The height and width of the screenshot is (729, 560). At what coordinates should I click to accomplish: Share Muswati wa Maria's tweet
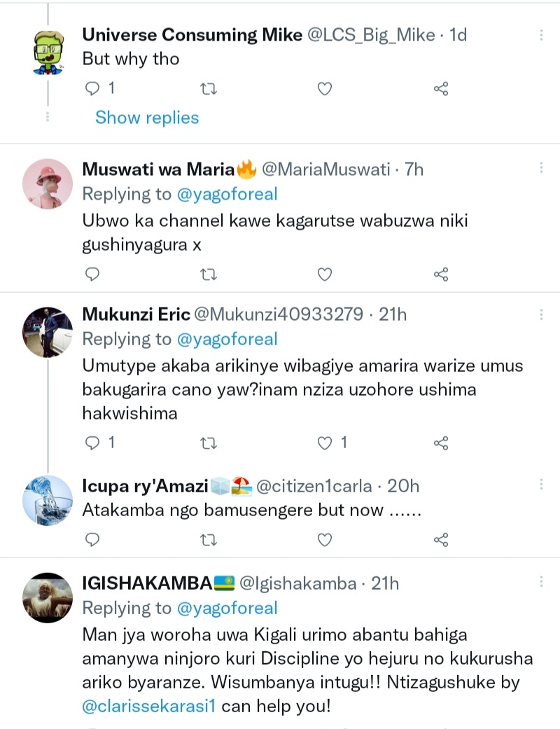pyautogui.click(x=440, y=274)
